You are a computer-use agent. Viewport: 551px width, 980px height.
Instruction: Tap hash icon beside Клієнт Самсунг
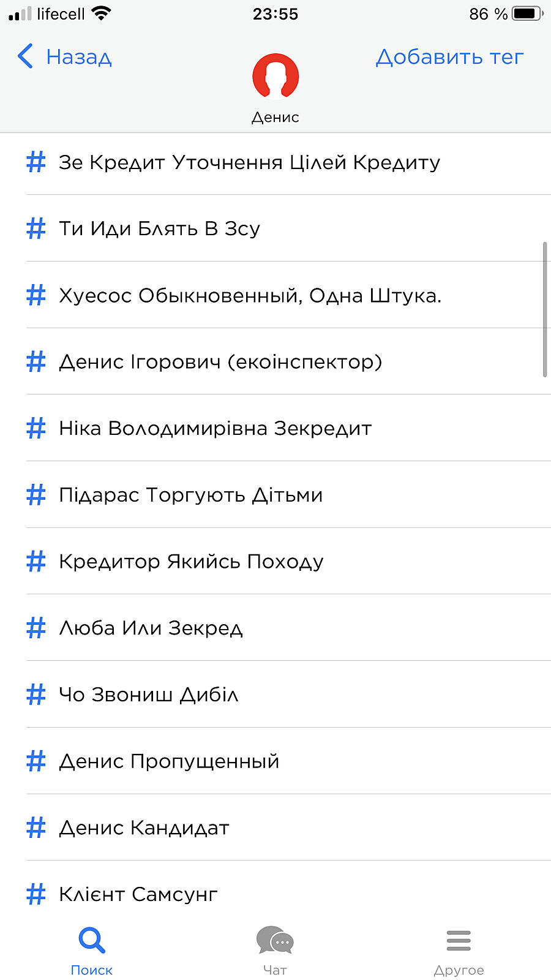pos(36,894)
